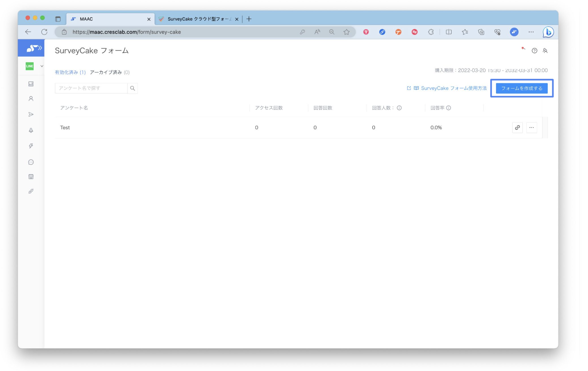Open favorites list icon
Screen dimensions: 588x371
pyautogui.click(x=465, y=32)
